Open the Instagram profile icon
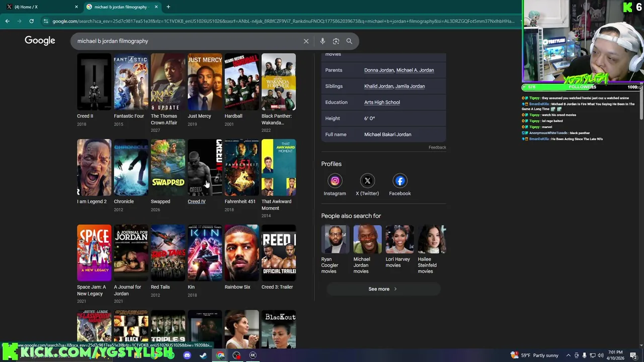Screen dimensions: 644x362 [x=335, y=181]
